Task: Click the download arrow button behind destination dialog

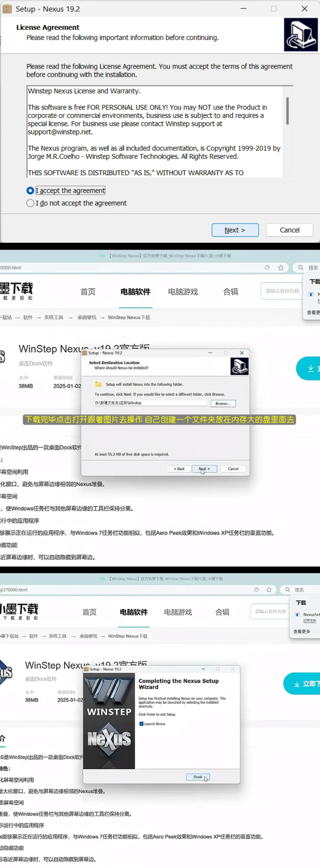Action: point(308,368)
